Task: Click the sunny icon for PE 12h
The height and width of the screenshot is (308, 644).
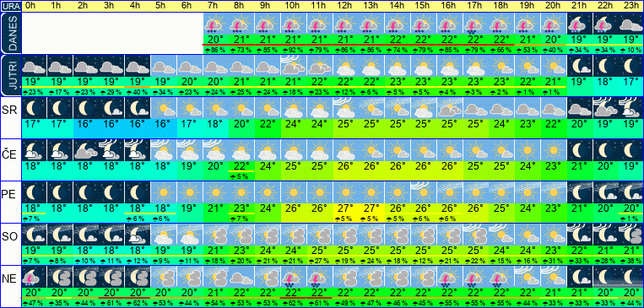Action: point(344,192)
